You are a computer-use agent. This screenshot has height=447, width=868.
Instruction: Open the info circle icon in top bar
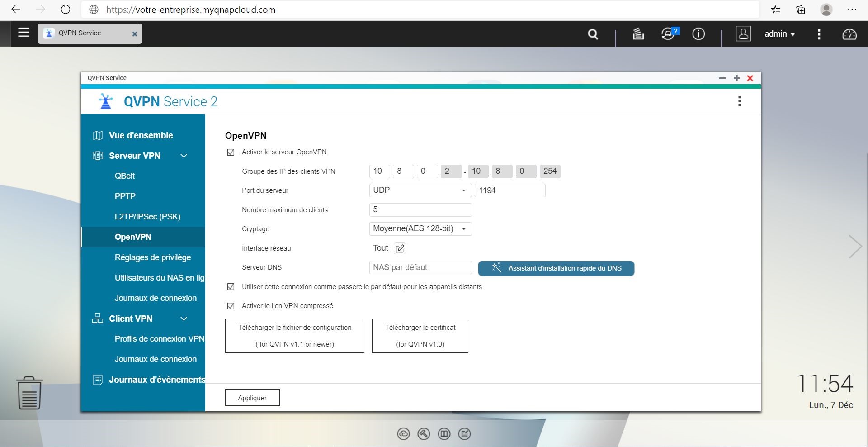(698, 34)
